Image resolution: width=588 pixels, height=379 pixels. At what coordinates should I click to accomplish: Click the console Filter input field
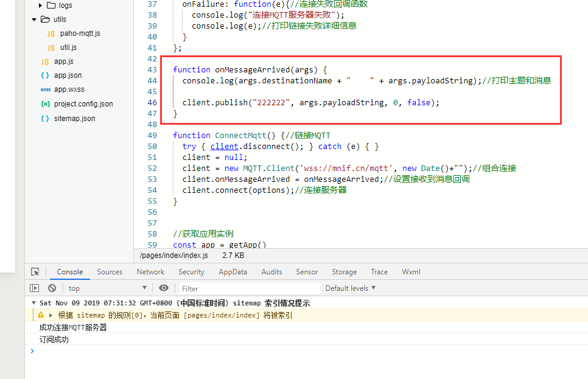click(x=250, y=288)
